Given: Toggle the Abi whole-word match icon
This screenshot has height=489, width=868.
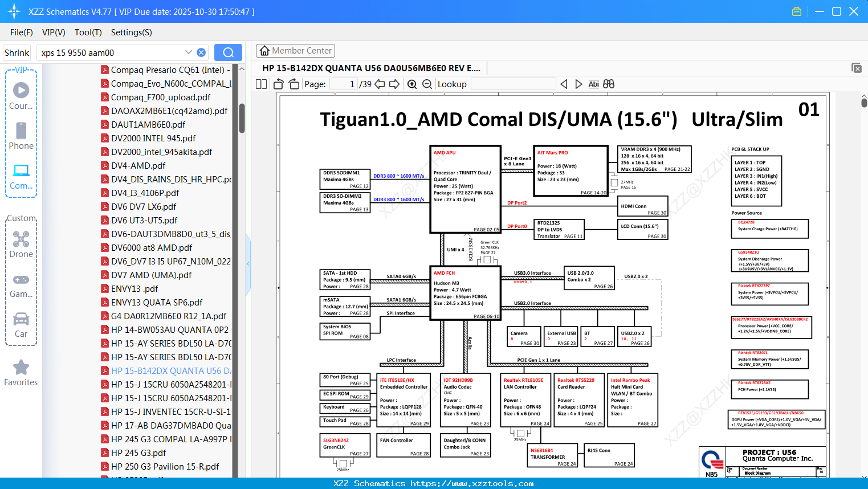Looking at the screenshot, I should pos(593,84).
